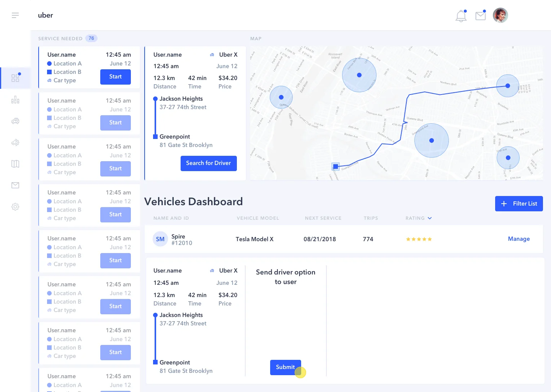Open the map sidebar icon

tap(15, 164)
